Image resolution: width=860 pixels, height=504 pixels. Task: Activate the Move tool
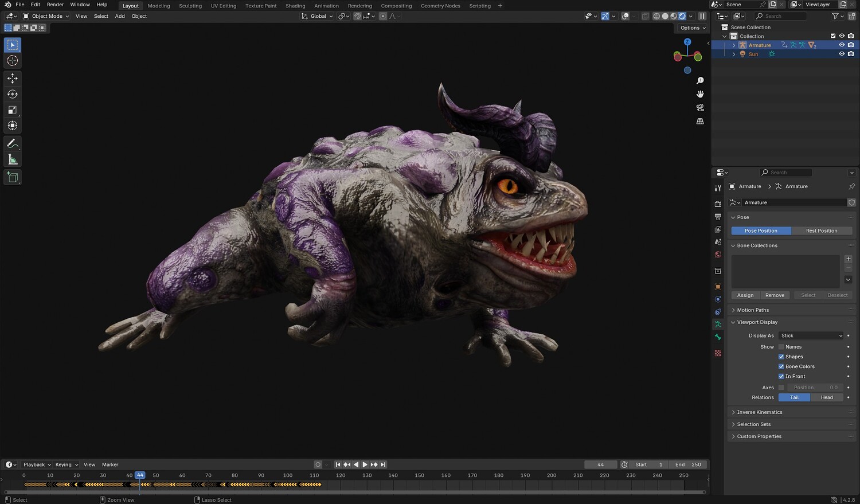[x=13, y=78]
